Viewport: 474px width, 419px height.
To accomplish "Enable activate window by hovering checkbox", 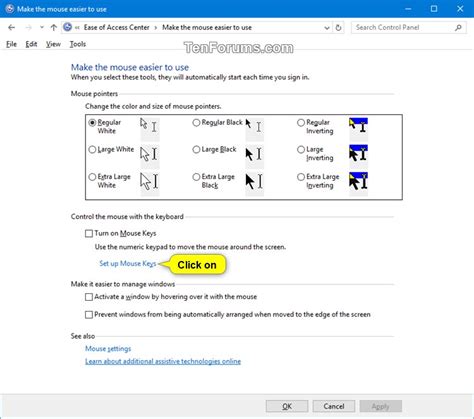I will point(89,297).
